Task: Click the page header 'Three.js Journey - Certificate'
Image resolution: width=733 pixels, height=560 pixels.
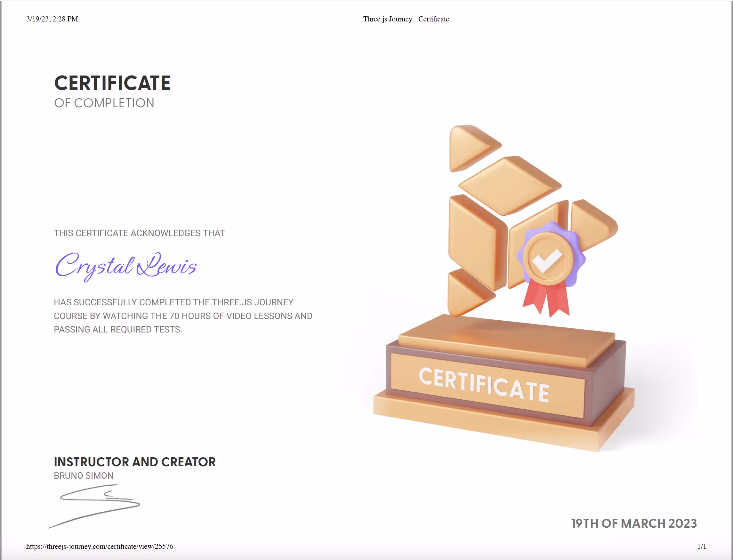Action: pos(406,19)
